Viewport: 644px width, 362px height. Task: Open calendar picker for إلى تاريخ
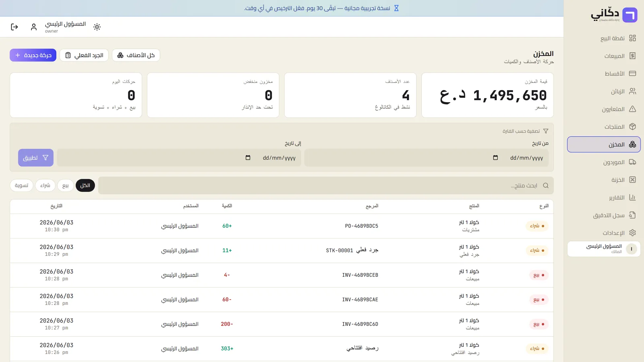[x=248, y=158]
